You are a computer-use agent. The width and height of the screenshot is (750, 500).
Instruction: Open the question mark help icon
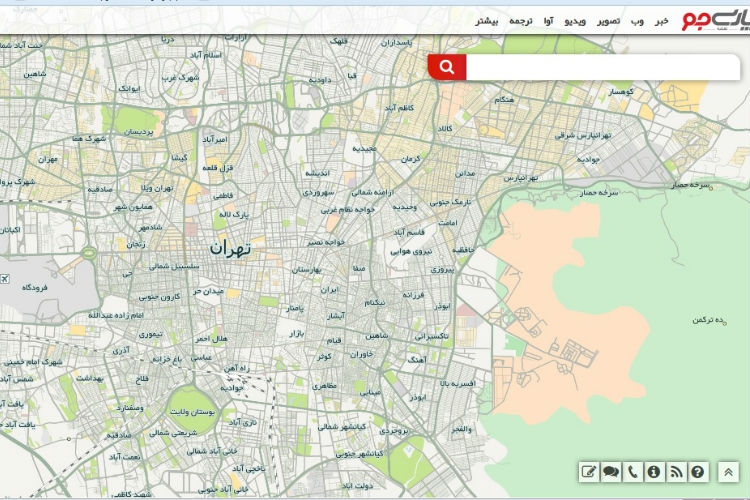[698, 472]
